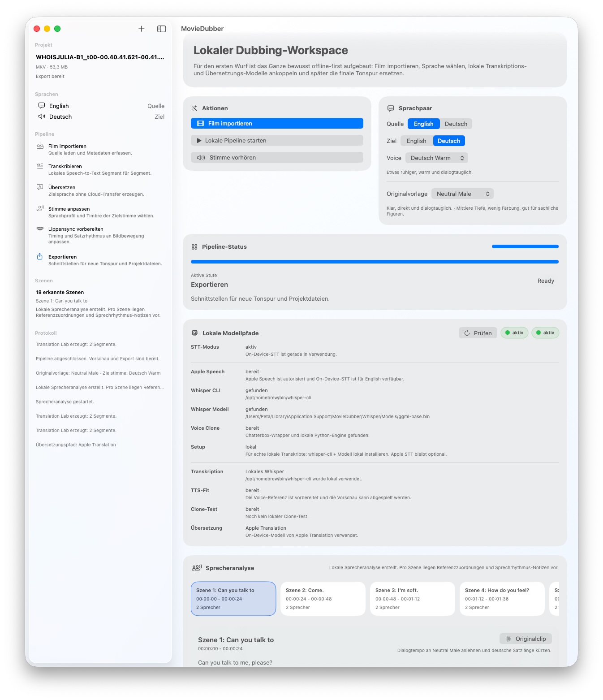Screen dimensions: 603x700
Task: Select scene card Szene 1: Can you talk to
Action: pyautogui.click(x=233, y=599)
